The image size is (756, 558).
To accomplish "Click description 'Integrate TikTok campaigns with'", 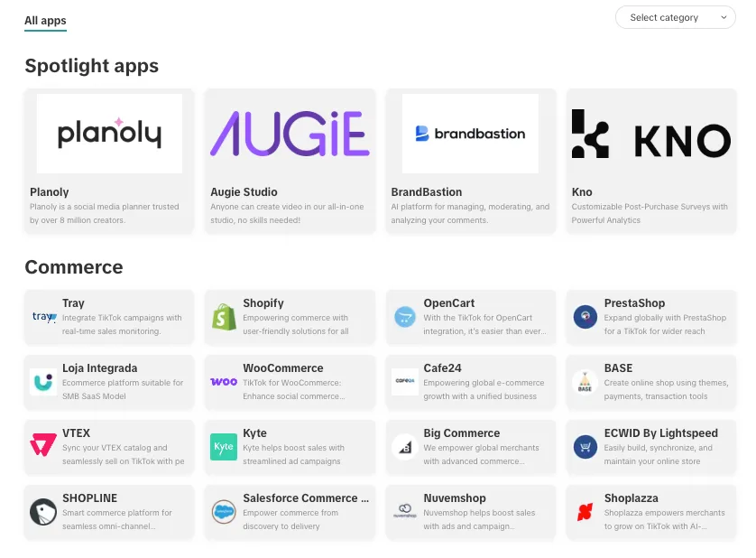I will pos(122,318).
